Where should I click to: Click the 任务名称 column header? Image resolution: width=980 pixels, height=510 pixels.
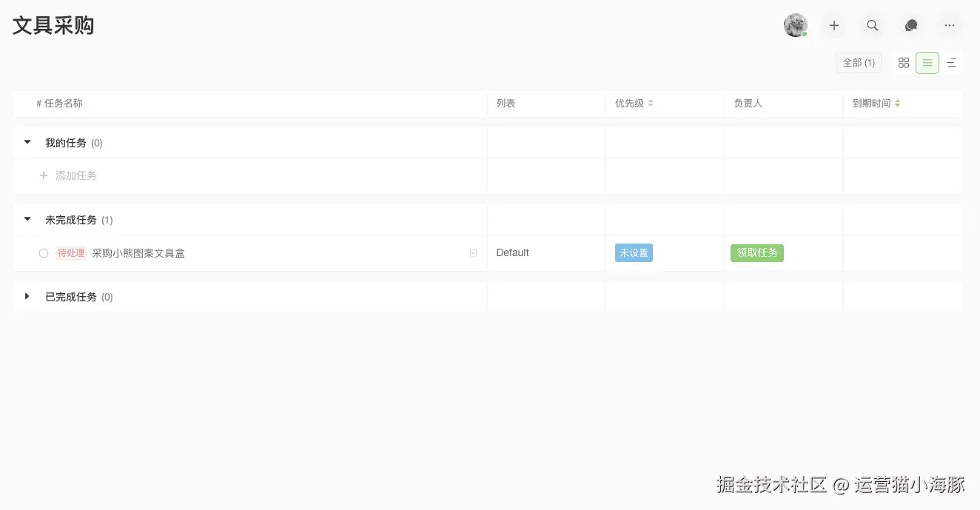pyautogui.click(x=59, y=104)
